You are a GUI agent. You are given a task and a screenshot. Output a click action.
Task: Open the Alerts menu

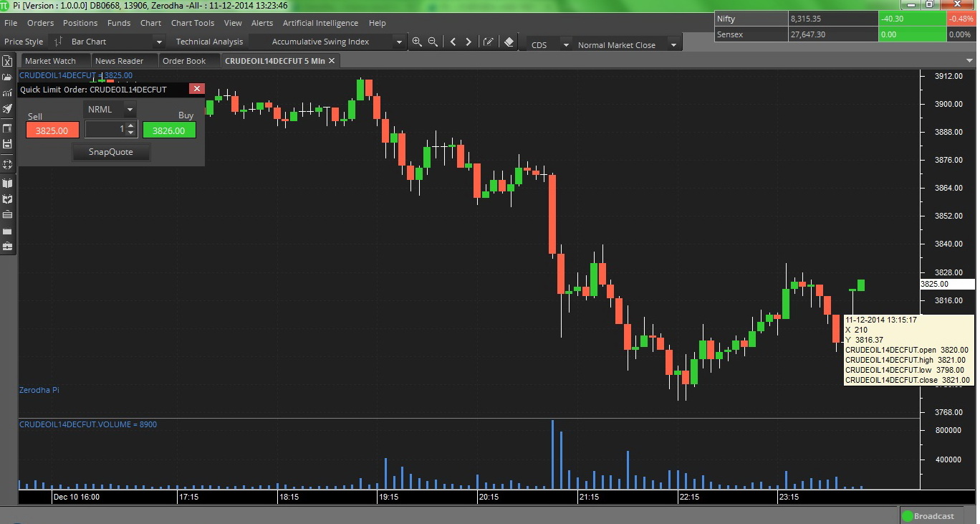tap(262, 23)
